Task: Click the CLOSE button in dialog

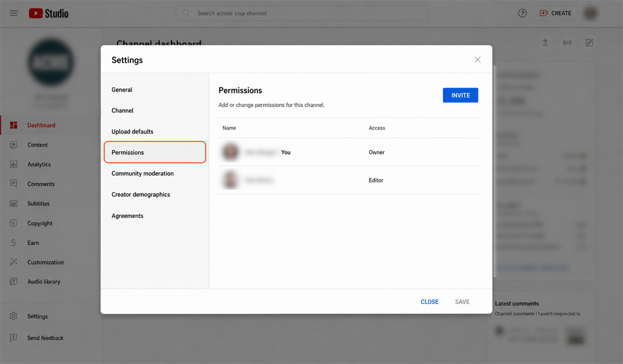Action: point(429,302)
